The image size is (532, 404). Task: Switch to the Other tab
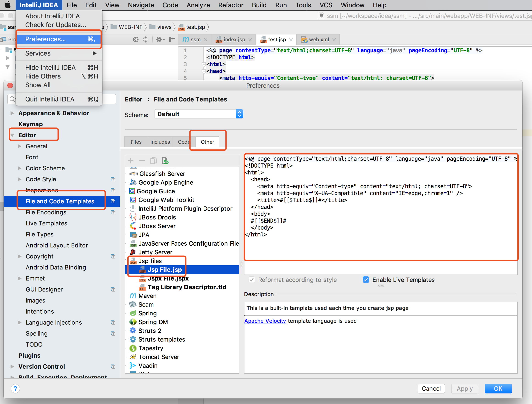click(208, 141)
